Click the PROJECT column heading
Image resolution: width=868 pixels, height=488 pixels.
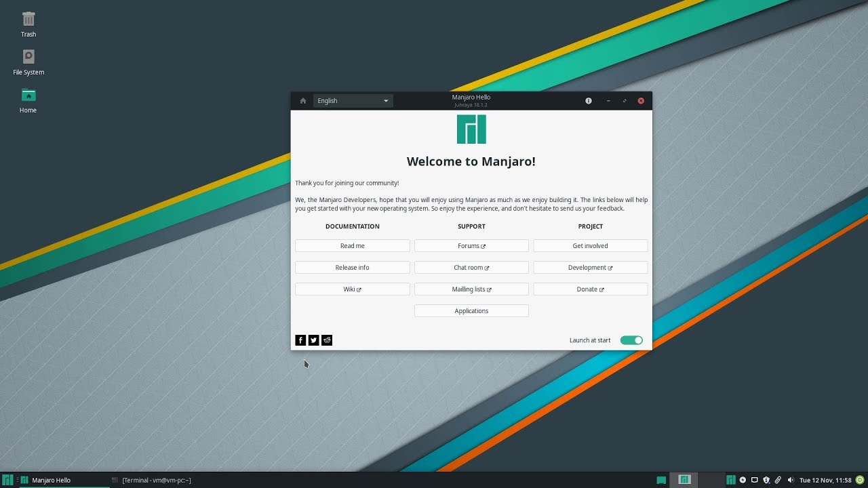[591, 226]
